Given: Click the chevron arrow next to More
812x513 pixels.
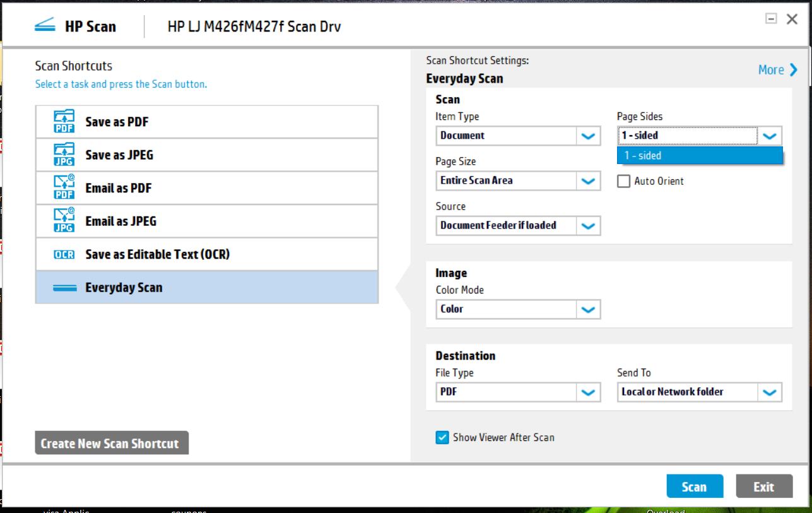Looking at the screenshot, I should [793, 70].
